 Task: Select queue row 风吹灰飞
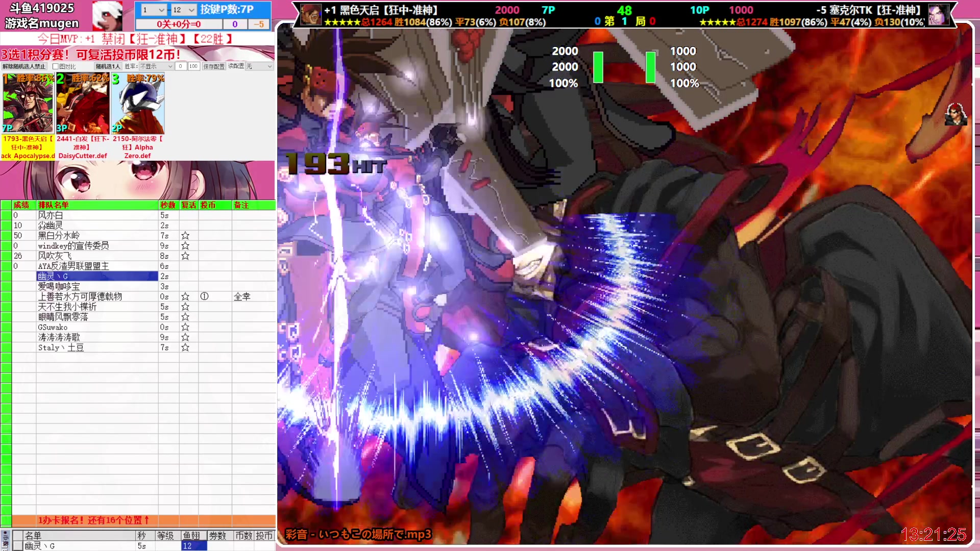pos(97,256)
